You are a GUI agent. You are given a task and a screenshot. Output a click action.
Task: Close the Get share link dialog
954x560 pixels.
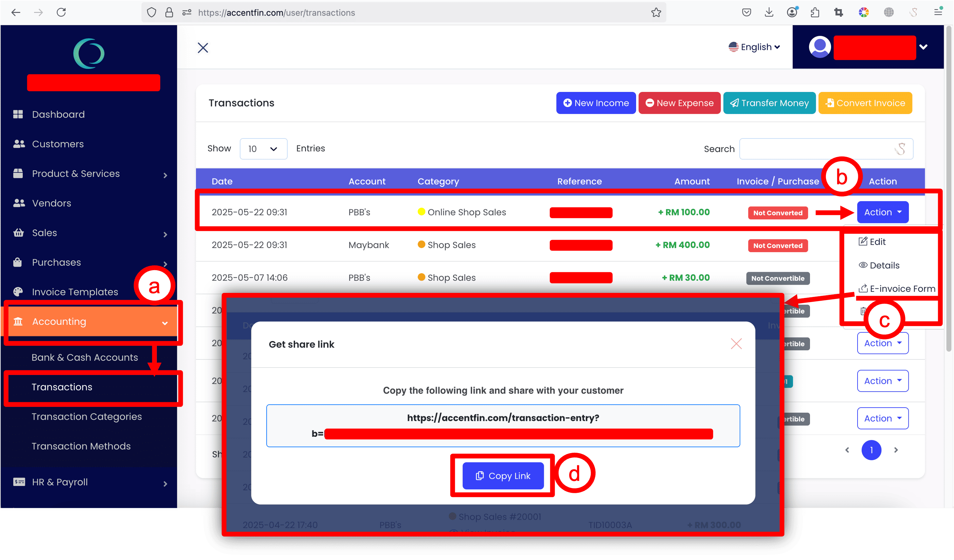click(x=736, y=343)
